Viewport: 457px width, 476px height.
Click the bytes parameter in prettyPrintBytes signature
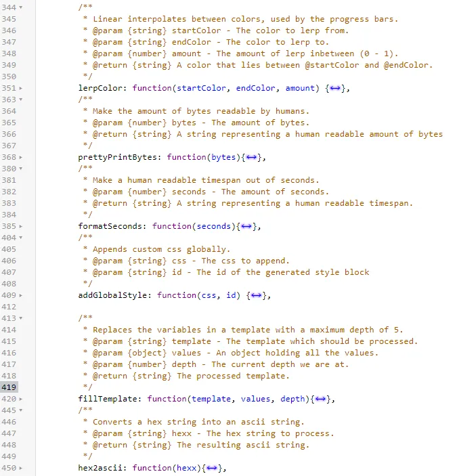[x=223, y=157]
